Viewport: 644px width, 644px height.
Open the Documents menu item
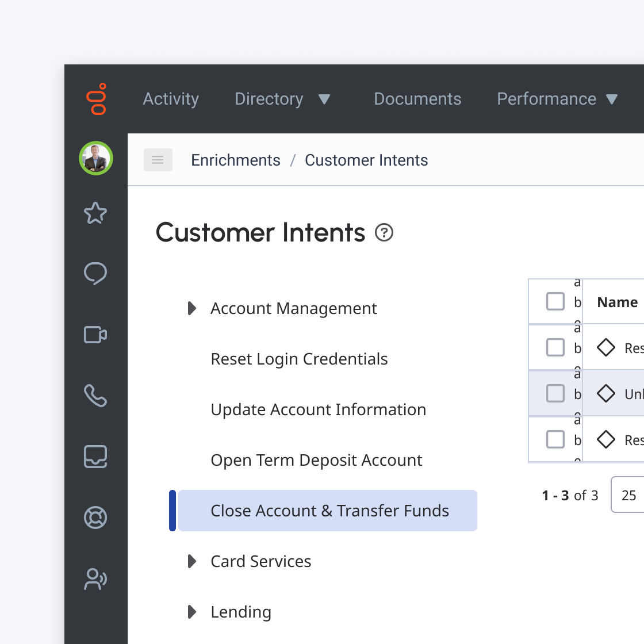click(417, 99)
